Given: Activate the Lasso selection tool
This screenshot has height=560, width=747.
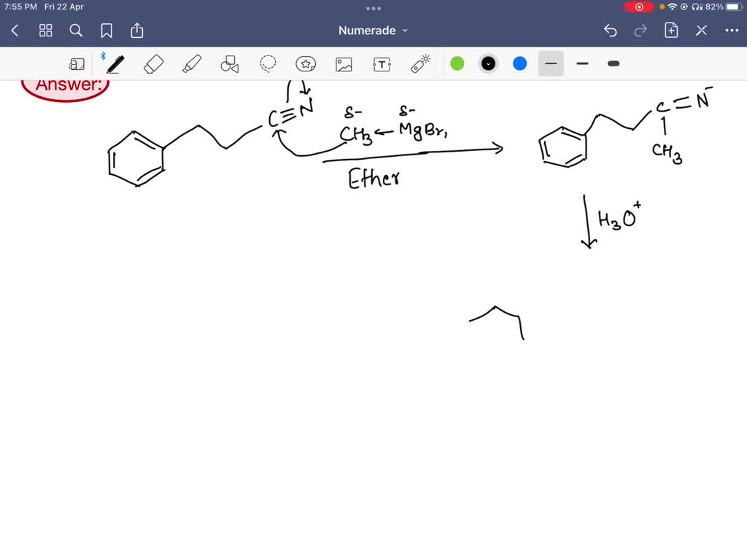Looking at the screenshot, I should click(x=268, y=63).
